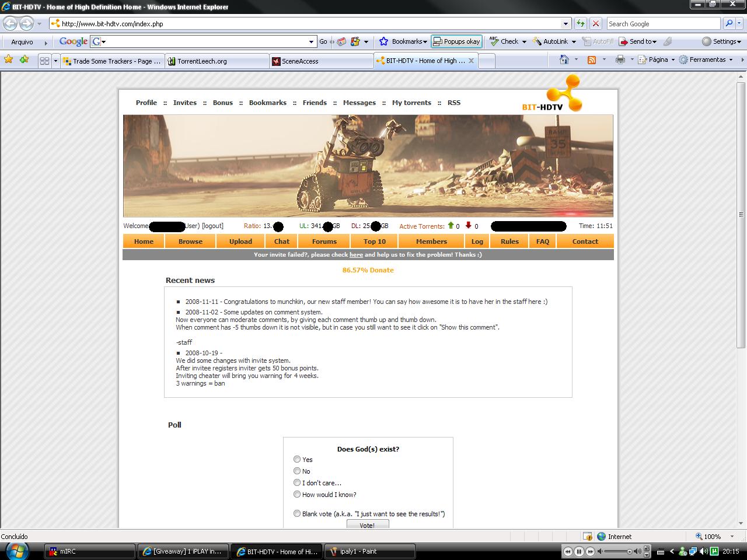
Task: Click the media player pause button
Action: coord(579,551)
